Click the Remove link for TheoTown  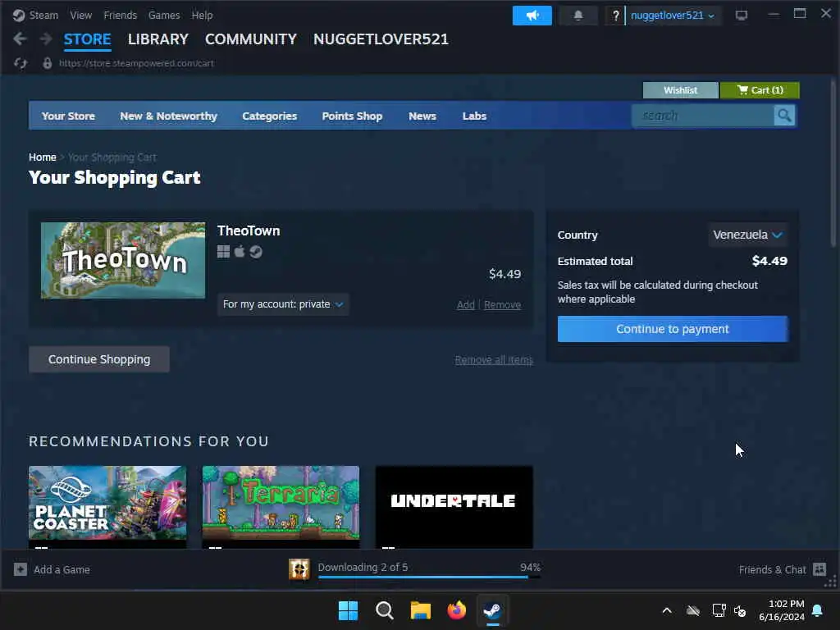[502, 305]
